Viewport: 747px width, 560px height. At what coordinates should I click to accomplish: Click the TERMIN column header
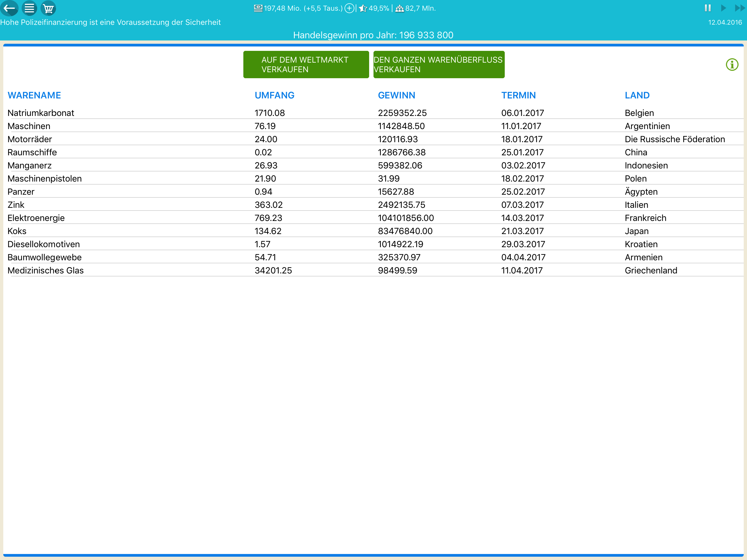pos(518,95)
